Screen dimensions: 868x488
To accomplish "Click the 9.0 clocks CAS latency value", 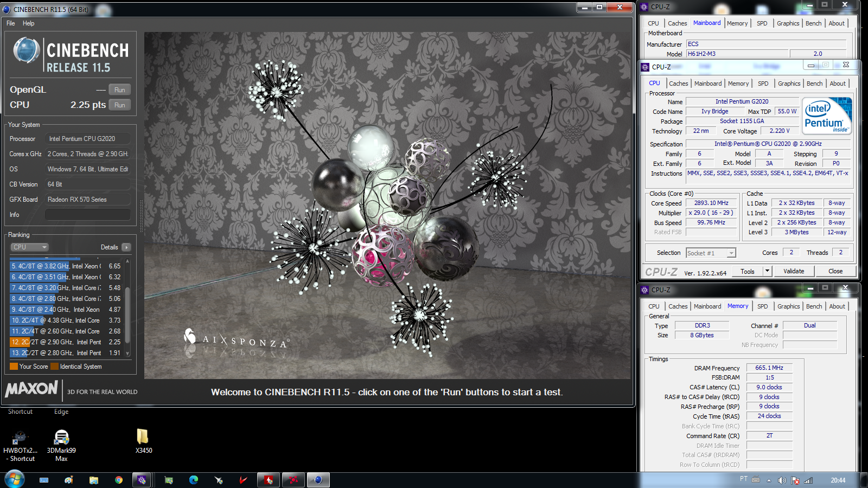I will [x=769, y=387].
